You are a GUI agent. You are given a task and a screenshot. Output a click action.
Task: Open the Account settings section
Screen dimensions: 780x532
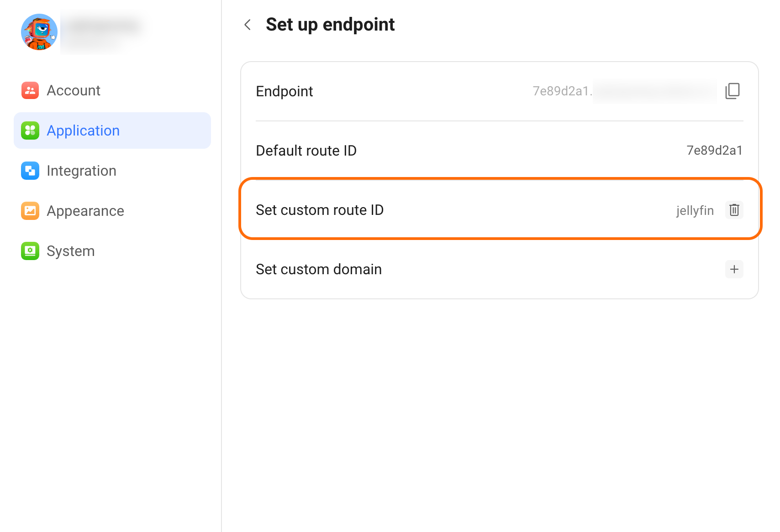point(112,90)
